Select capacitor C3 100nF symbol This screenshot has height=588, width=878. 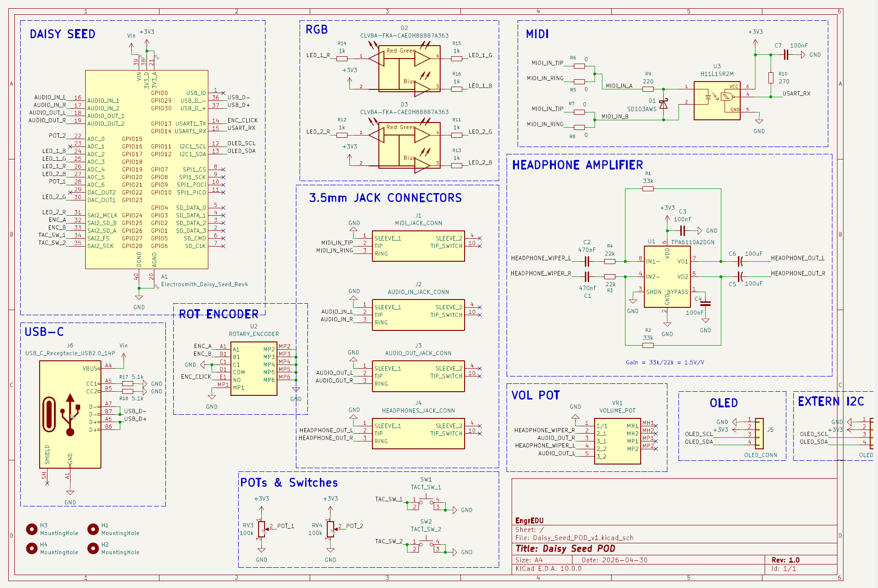683,230
